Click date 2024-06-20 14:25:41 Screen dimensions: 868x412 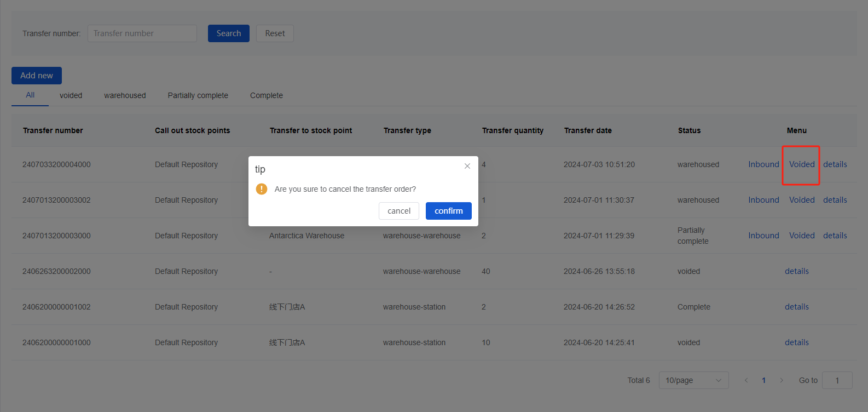(599, 342)
